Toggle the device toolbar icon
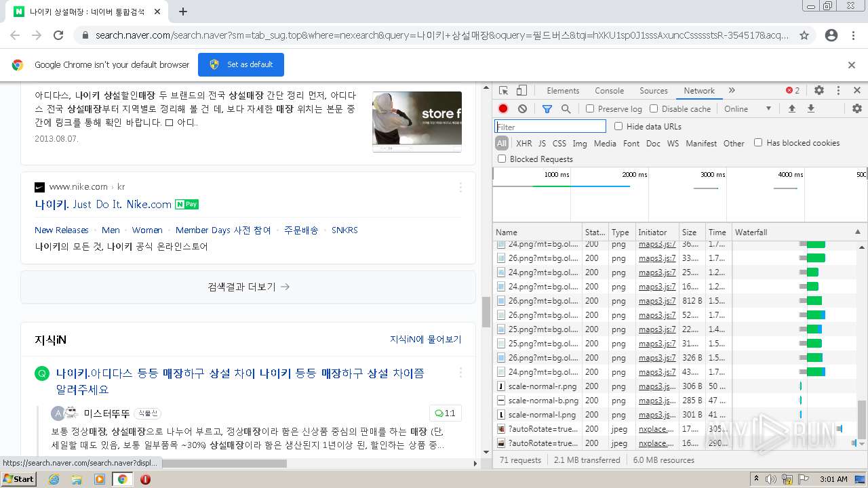This screenshot has width=868, height=488. [521, 91]
